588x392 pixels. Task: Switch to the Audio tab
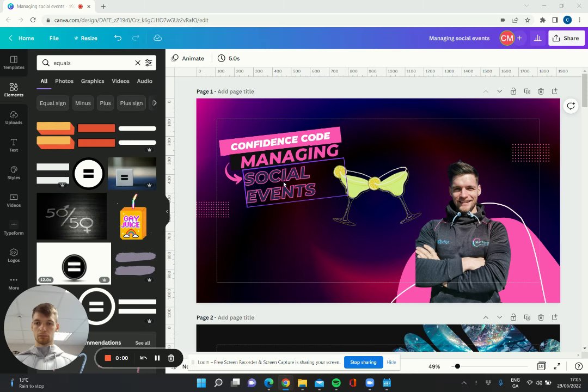click(145, 81)
